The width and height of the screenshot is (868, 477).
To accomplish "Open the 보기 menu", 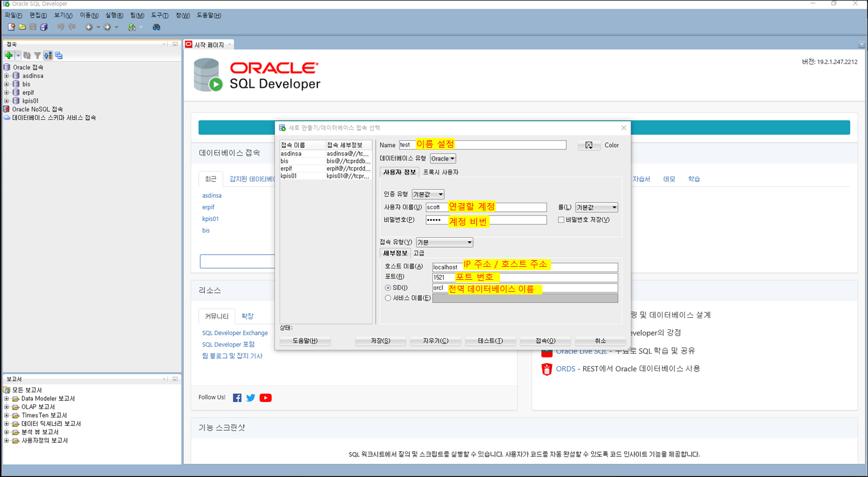I will pyautogui.click(x=63, y=15).
